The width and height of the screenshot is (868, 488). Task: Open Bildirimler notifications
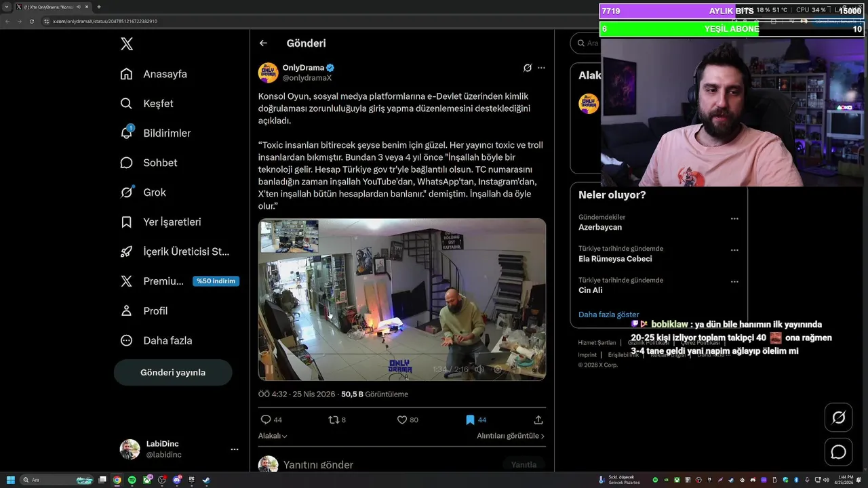[x=156, y=134]
